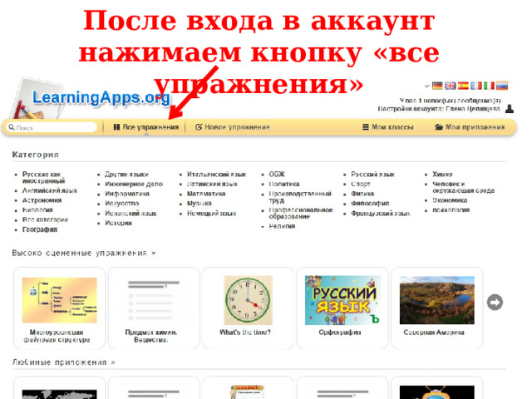Select category Русский язык
This screenshot has height=399, width=532.
click(x=373, y=175)
